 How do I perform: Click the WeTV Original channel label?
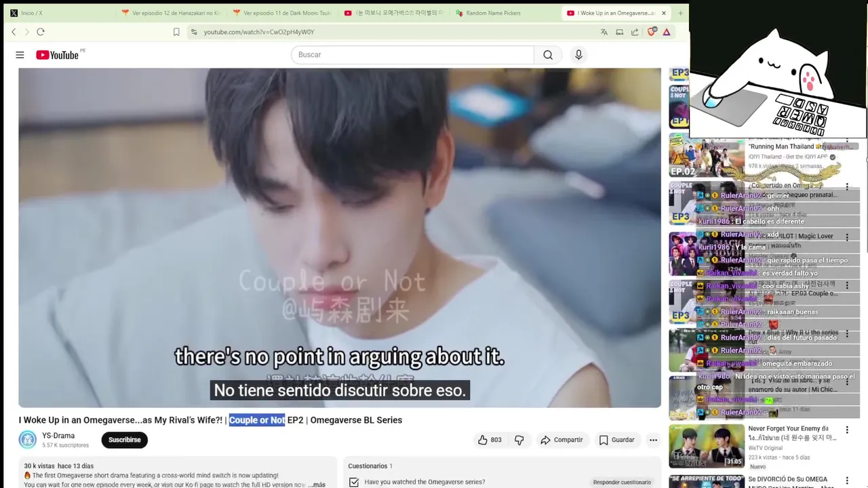pos(766,448)
